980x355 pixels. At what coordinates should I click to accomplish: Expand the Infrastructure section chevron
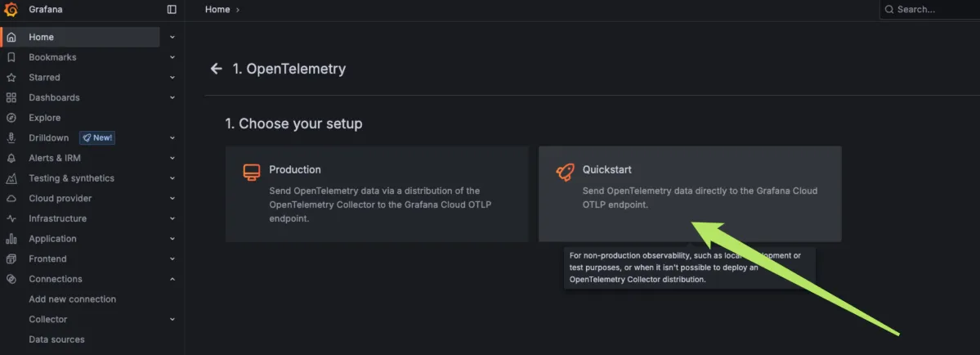click(x=172, y=218)
